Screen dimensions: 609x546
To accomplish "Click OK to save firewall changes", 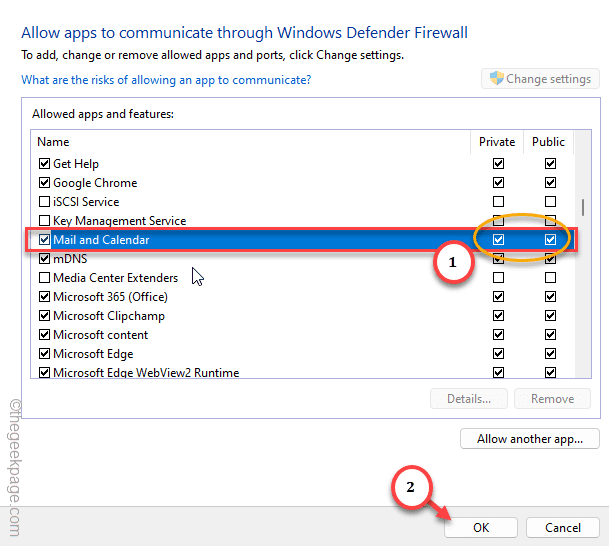I will (481, 527).
